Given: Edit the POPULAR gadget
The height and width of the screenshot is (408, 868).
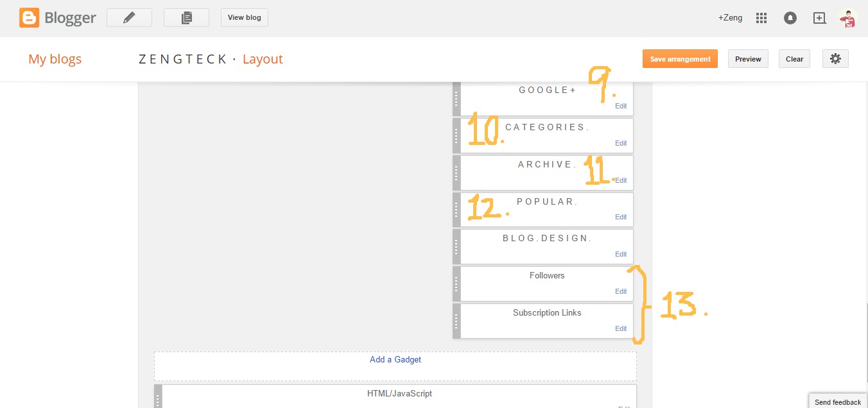Looking at the screenshot, I should tap(621, 217).
